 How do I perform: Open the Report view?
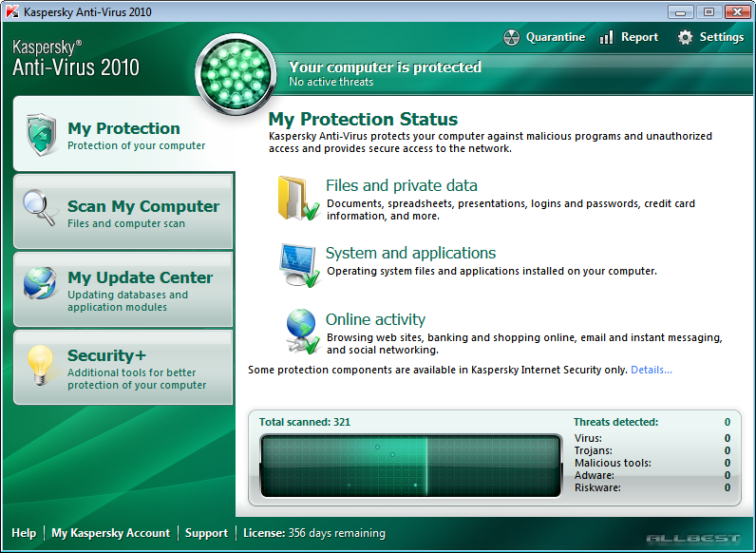639,37
